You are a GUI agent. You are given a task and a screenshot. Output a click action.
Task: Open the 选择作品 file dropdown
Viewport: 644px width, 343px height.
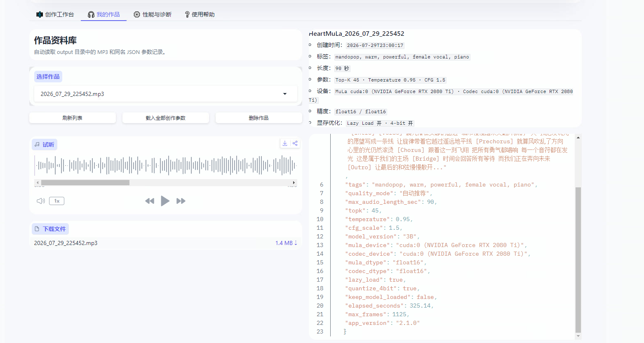(x=165, y=94)
